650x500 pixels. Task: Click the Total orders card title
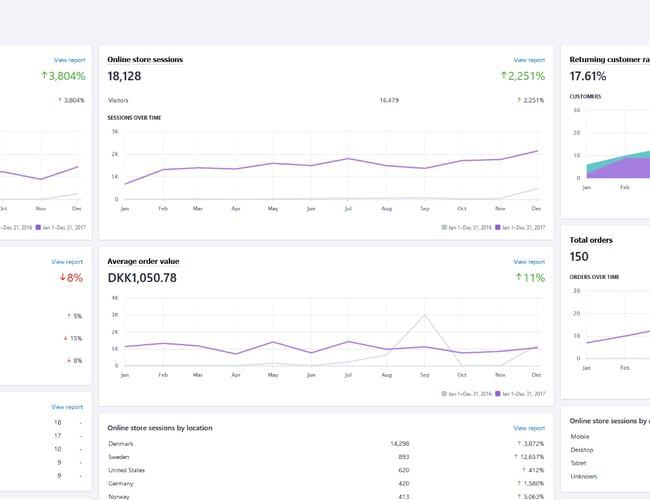(591, 240)
